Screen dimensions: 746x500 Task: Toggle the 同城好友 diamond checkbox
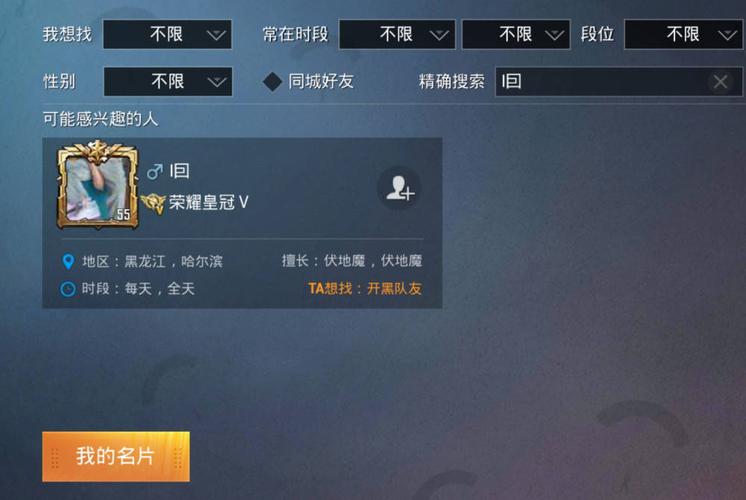(273, 82)
